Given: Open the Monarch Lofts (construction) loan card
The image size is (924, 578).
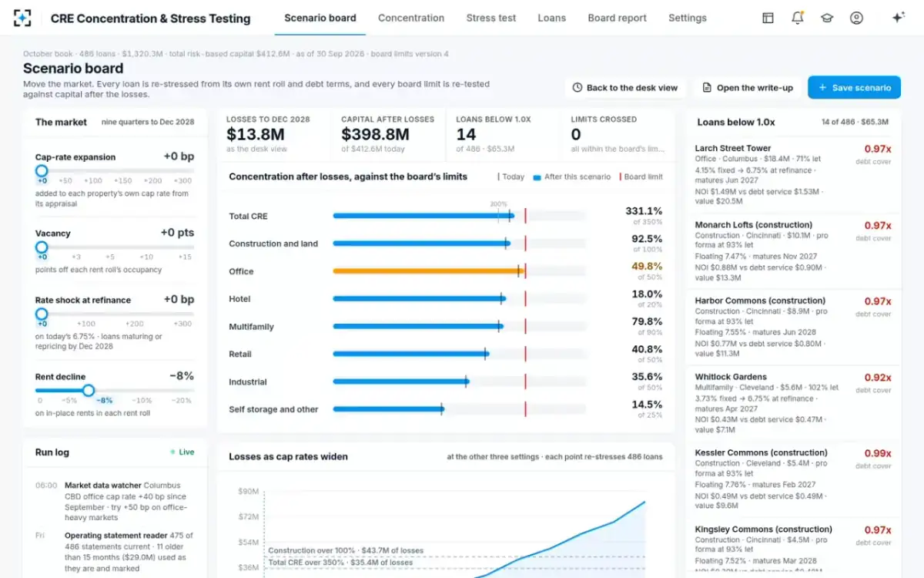Looking at the screenshot, I should pyautogui.click(x=793, y=251).
